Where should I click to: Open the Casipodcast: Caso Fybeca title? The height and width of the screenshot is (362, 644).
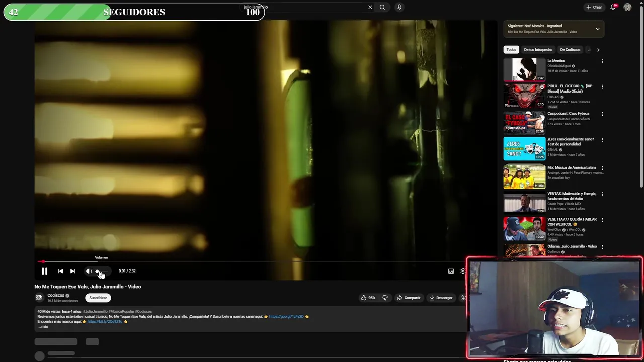tap(568, 114)
